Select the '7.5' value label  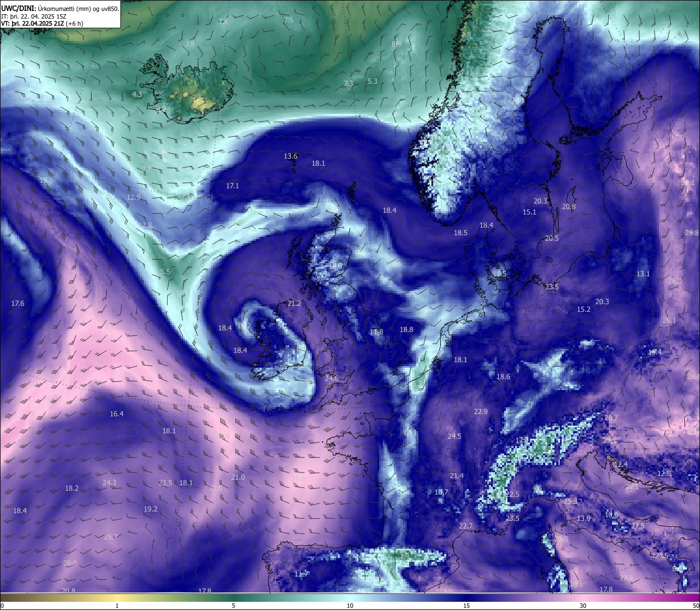point(288,20)
